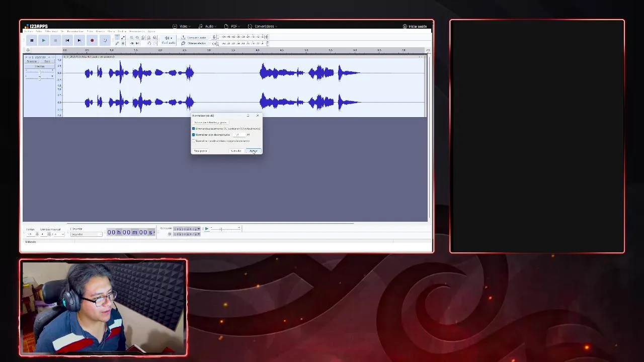Image resolution: width=644 pixels, height=362 pixels.
Task: Click the 123APPS logo
Action: pos(36,26)
